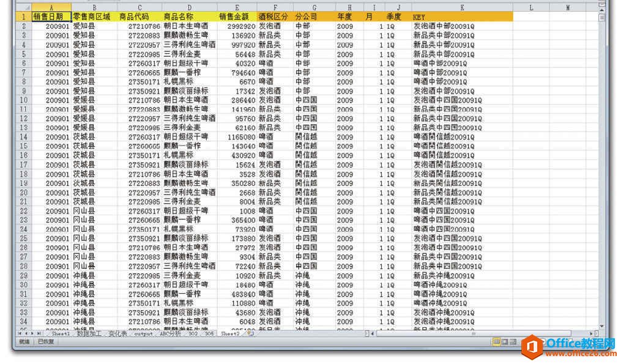
Task: Select 爱知县 in row 2
Action: tap(94, 26)
